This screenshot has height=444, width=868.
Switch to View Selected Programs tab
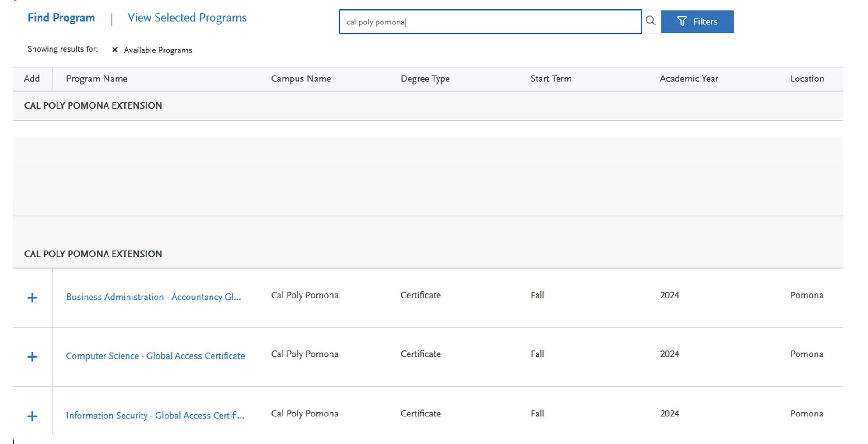[x=187, y=18]
